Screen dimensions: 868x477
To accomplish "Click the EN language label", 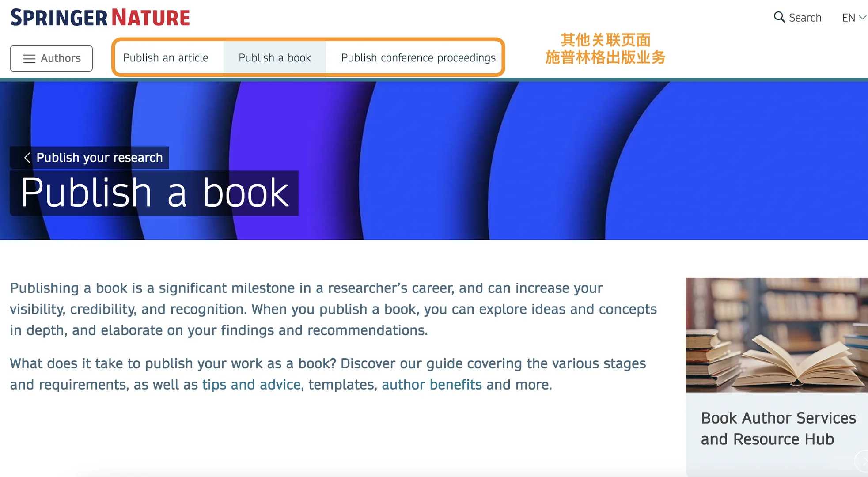I will tap(848, 18).
